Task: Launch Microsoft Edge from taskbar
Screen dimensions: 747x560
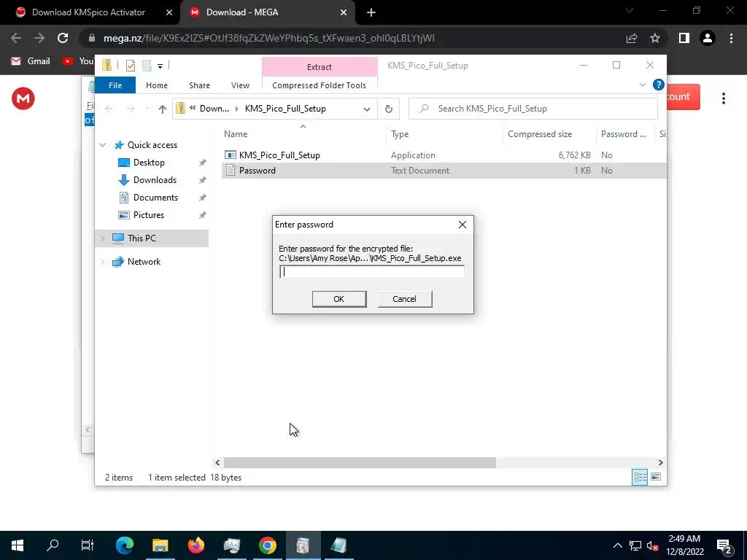Action: tap(125, 545)
